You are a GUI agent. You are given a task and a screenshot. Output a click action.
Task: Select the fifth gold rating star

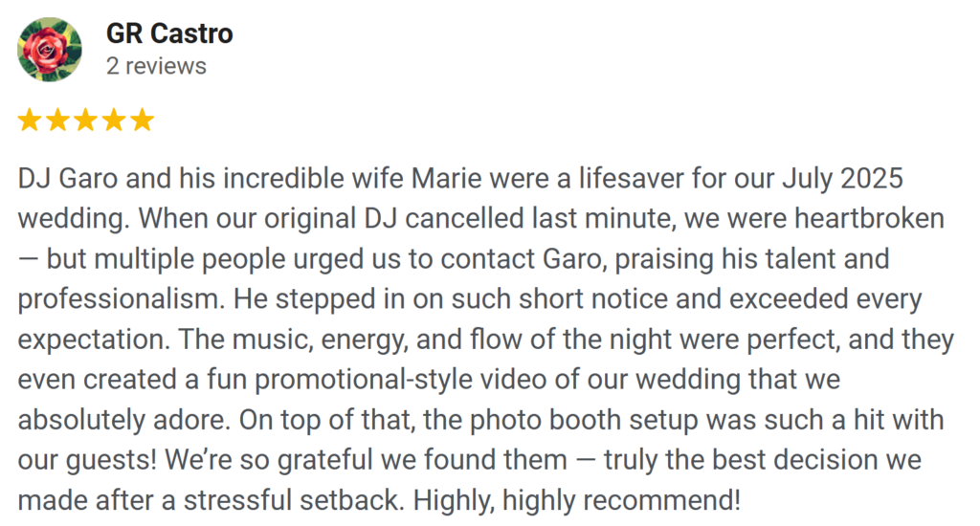tap(142, 120)
